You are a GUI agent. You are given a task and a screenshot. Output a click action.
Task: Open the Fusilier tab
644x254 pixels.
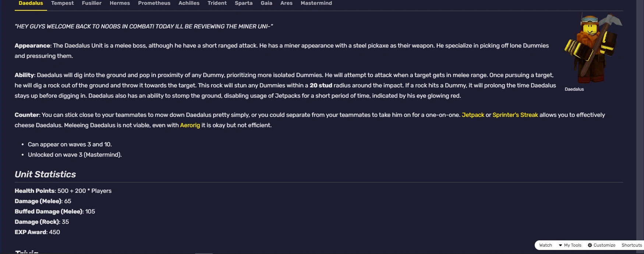pos(91,3)
